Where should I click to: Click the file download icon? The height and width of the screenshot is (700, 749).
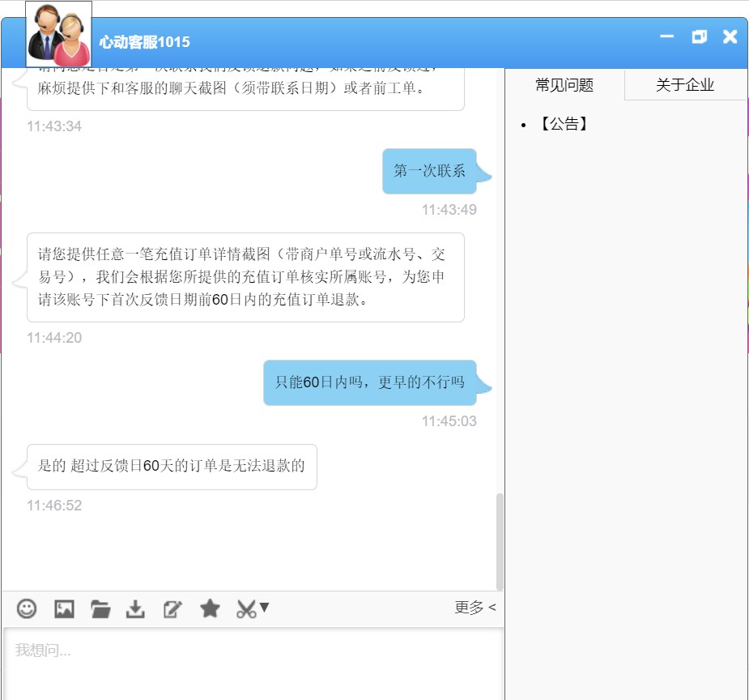click(135, 608)
